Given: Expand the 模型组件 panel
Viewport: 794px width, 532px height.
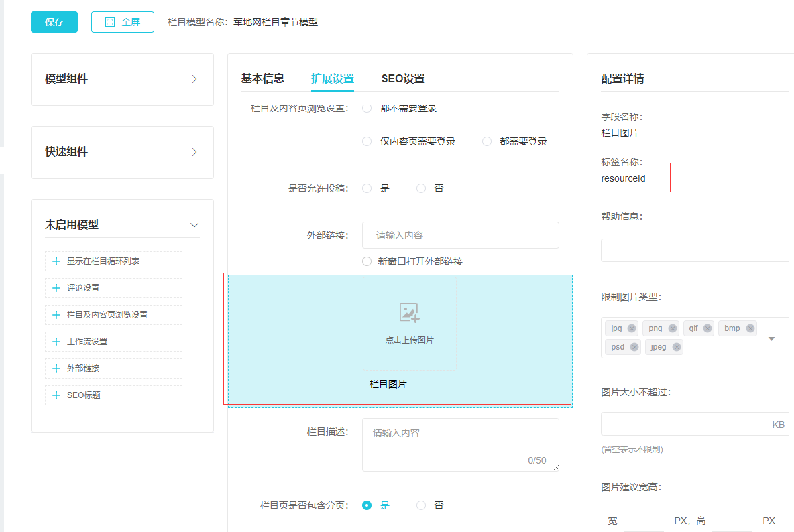Looking at the screenshot, I should [x=194, y=79].
